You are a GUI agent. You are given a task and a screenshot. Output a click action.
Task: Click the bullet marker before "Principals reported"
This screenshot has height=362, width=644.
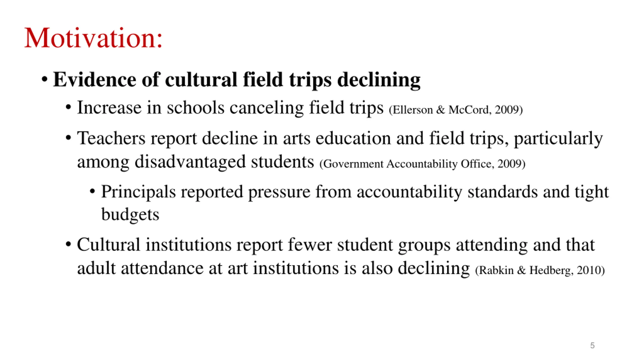(x=92, y=192)
